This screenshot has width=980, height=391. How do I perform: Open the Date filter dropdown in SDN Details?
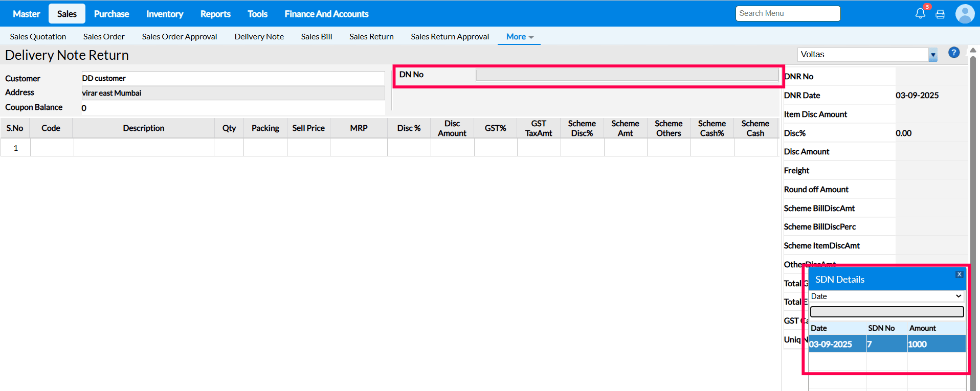pyautogui.click(x=886, y=296)
